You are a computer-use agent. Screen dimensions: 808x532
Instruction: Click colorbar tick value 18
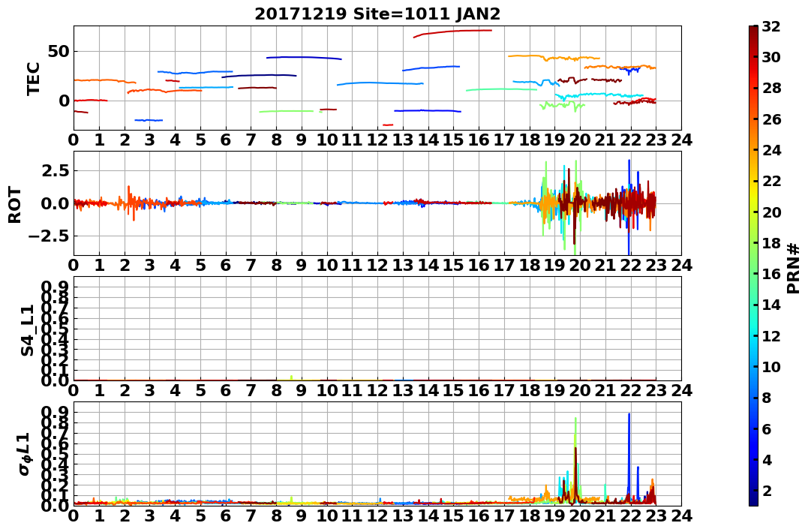771,243
